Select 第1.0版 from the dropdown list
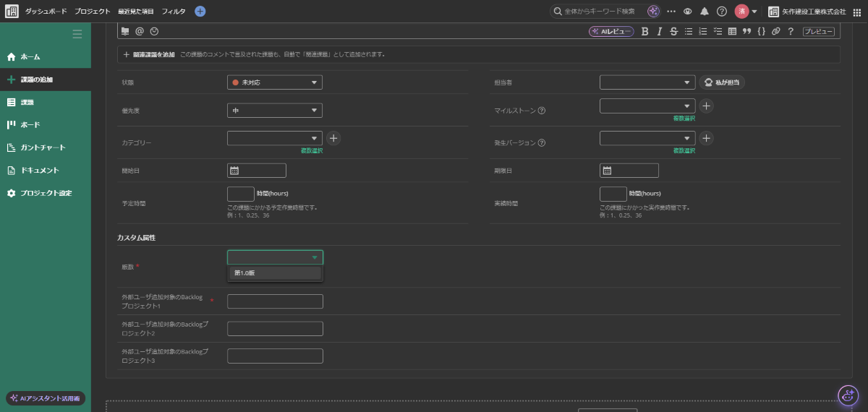The height and width of the screenshot is (412, 868). [x=275, y=273]
